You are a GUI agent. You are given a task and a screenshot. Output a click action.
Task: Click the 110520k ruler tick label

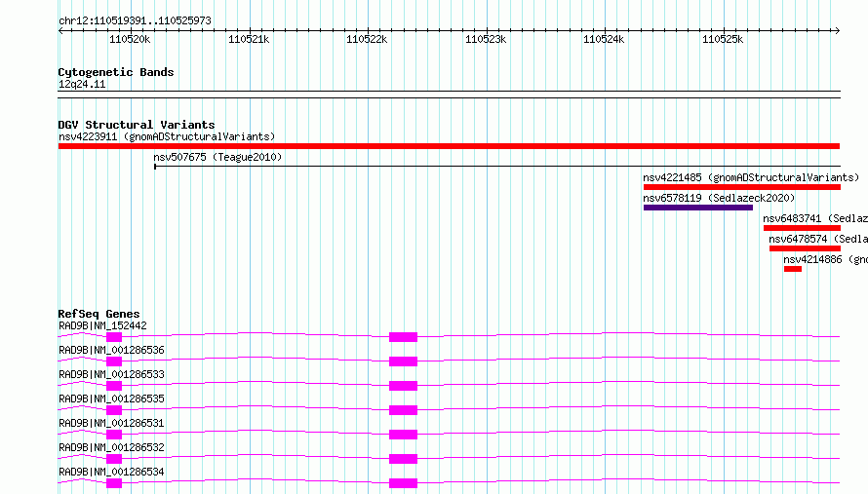click(130, 39)
